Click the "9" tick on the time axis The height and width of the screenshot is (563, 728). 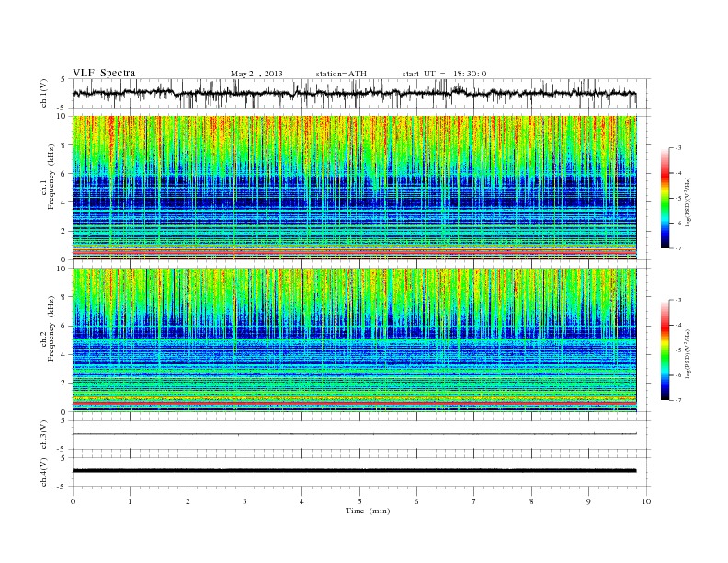point(588,501)
